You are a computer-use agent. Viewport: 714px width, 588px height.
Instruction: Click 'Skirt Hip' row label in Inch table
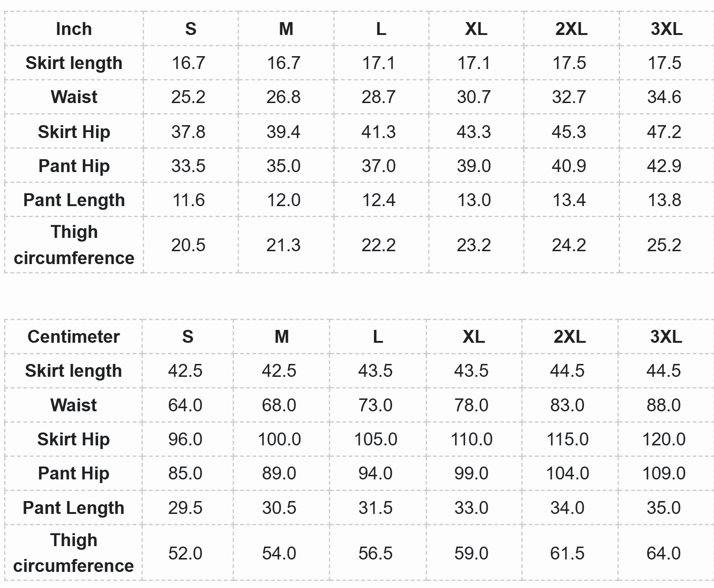(74, 132)
